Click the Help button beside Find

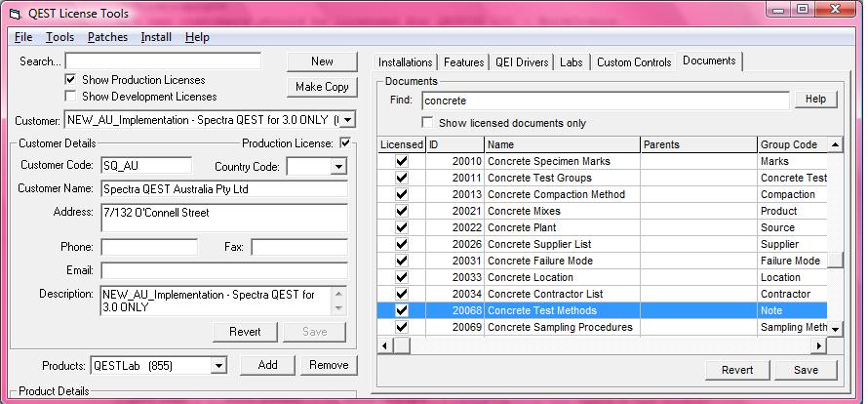coord(815,100)
